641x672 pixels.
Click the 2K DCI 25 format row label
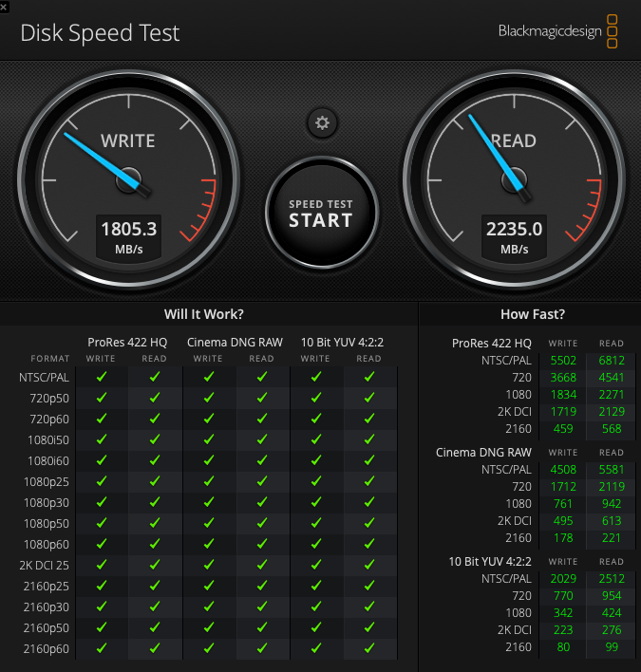(x=44, y=566)
